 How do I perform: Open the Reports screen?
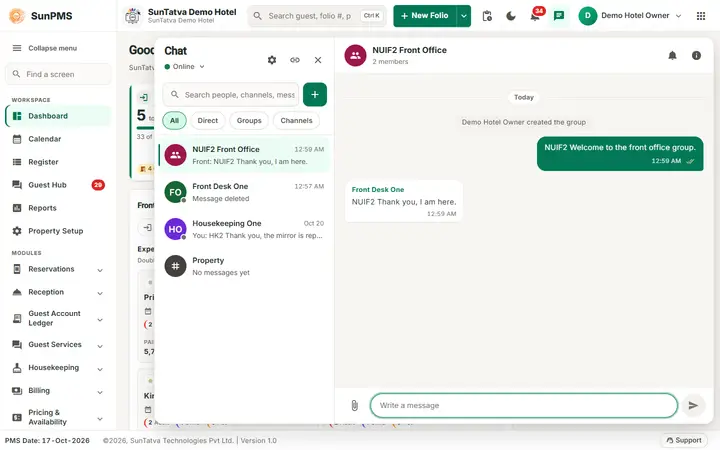pyautogui.click(x=58, y=208)
